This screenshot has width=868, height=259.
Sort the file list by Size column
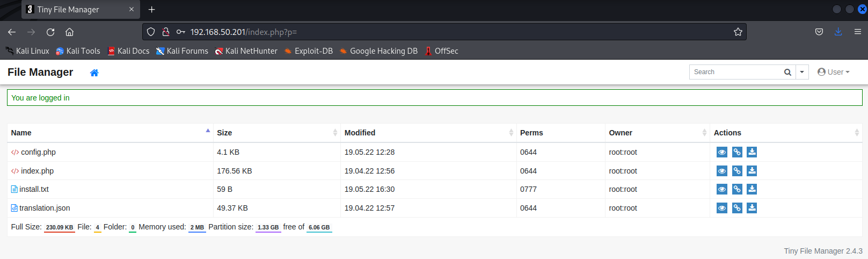pyautogui.click(x=224, y=133)
